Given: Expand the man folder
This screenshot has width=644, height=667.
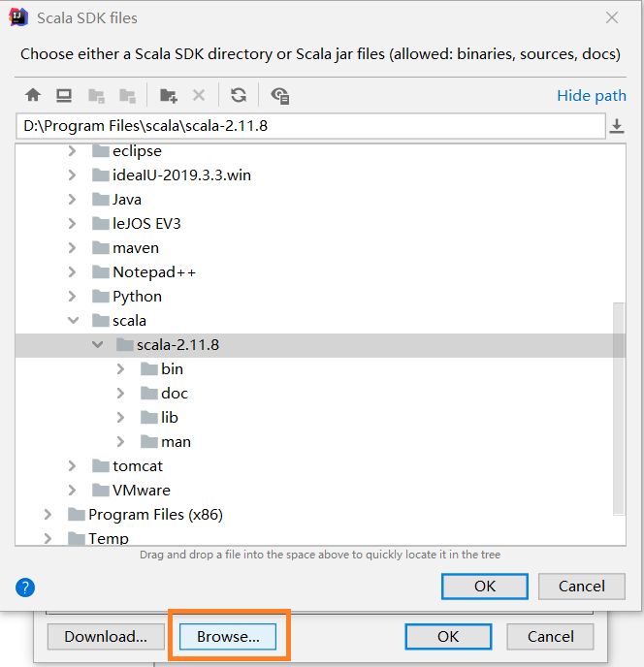Looking at the screenshot, I should point(121,441).
